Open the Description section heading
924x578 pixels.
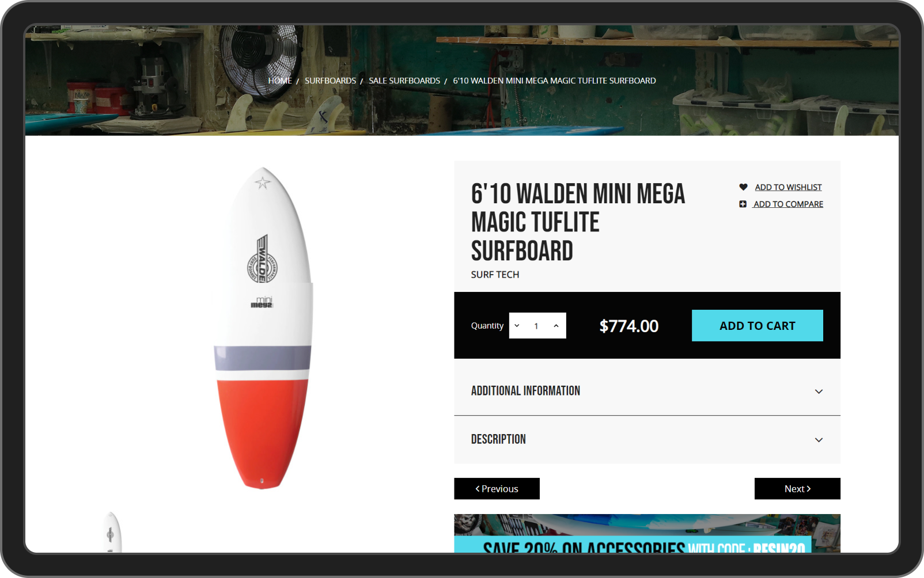[498, 439]
